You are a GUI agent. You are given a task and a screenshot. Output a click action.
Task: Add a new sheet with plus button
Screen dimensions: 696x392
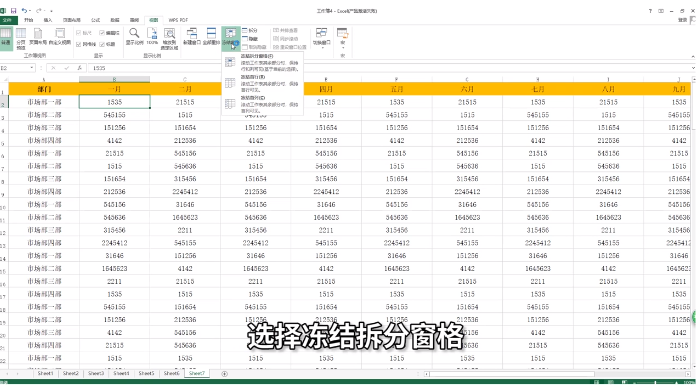[x=225, y=374]
